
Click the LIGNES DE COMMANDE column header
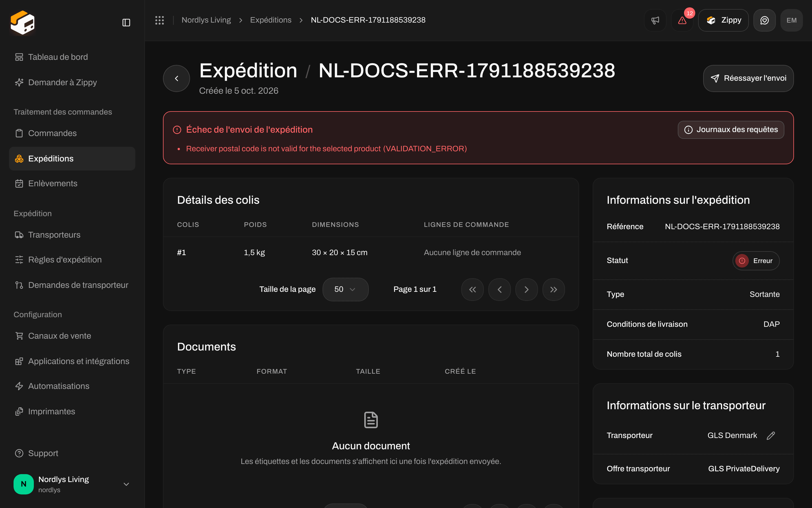tap(466, 225)
